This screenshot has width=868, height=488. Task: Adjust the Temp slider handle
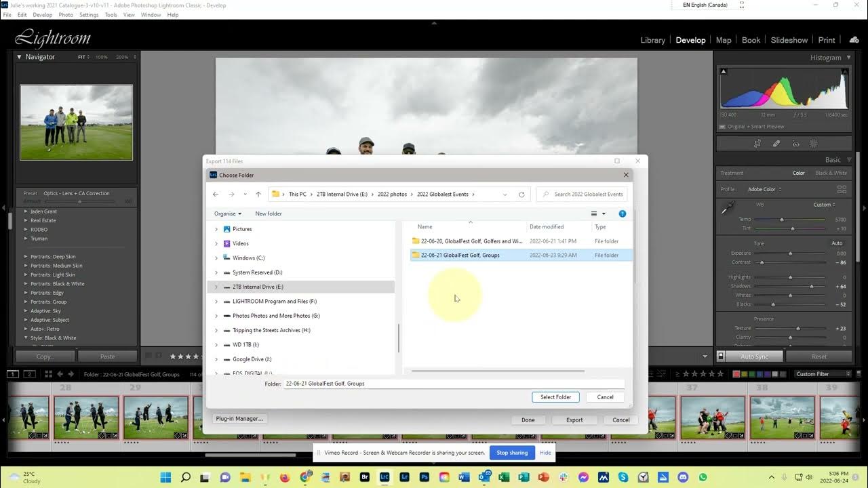pos(782,220)
